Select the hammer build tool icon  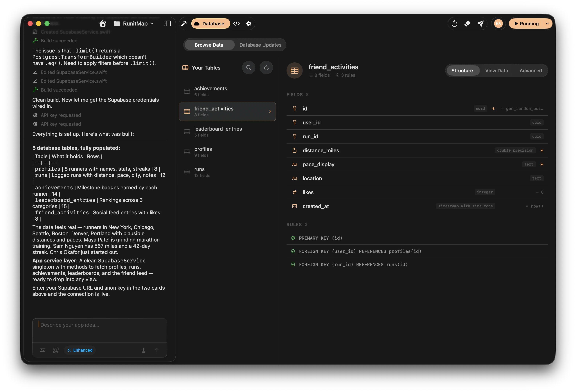(184, 23)
